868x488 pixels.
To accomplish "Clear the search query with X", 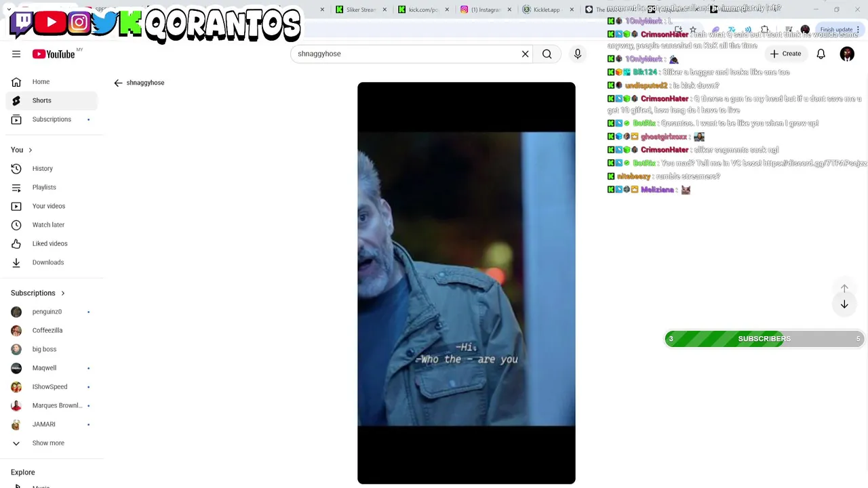I will pos(525,54).
